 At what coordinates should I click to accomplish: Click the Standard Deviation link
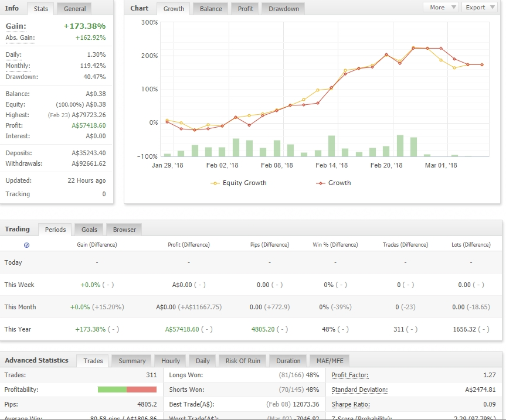tap(359, 390)
